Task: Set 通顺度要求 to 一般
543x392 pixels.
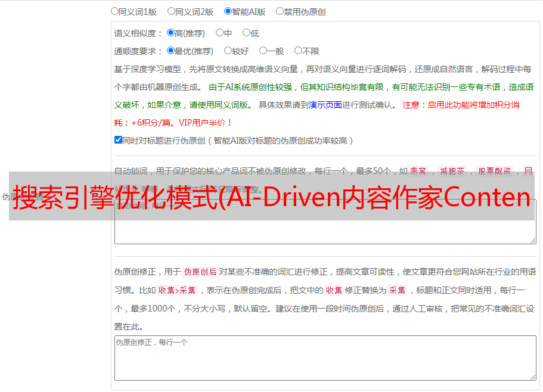Action: (x=263, y=51)
